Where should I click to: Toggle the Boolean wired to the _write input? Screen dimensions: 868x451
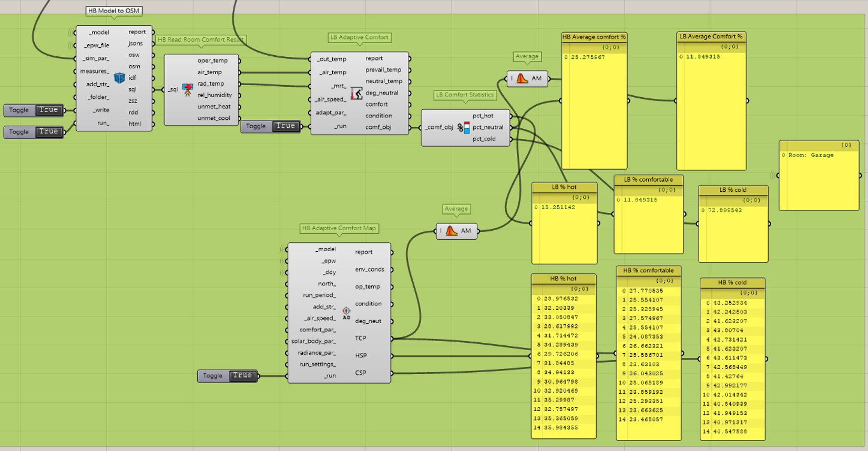tap(48, 110)
